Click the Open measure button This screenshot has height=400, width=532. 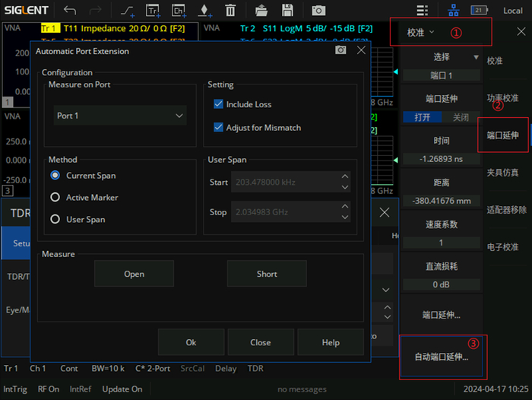click(x=134, y=274)
